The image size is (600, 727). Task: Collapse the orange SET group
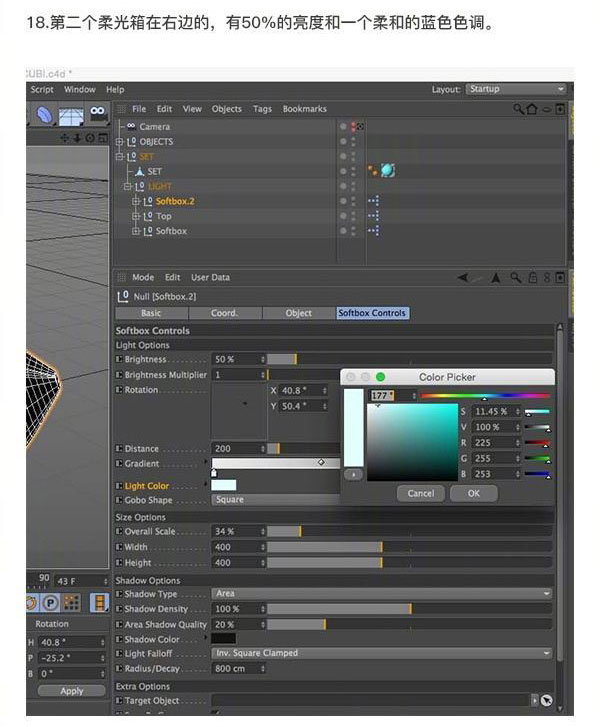(x=119, y=157)
